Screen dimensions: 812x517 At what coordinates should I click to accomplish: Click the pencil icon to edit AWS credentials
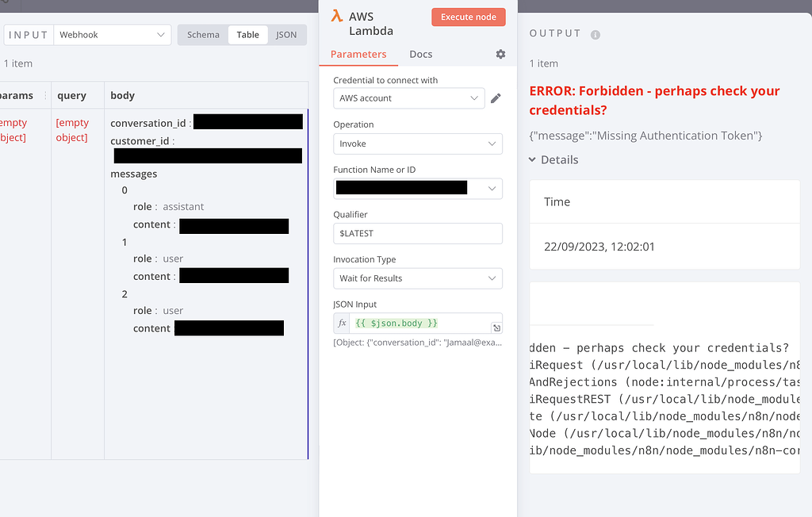497,98
